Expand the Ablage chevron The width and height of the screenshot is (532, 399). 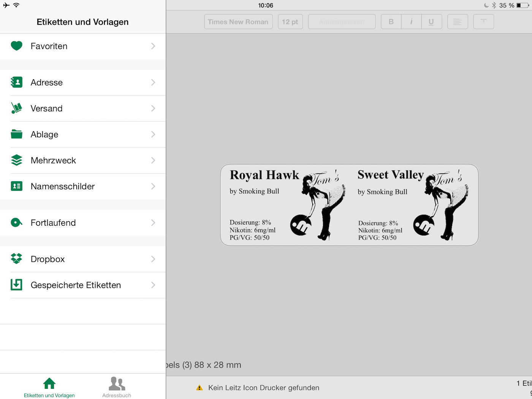coord(153,134)
